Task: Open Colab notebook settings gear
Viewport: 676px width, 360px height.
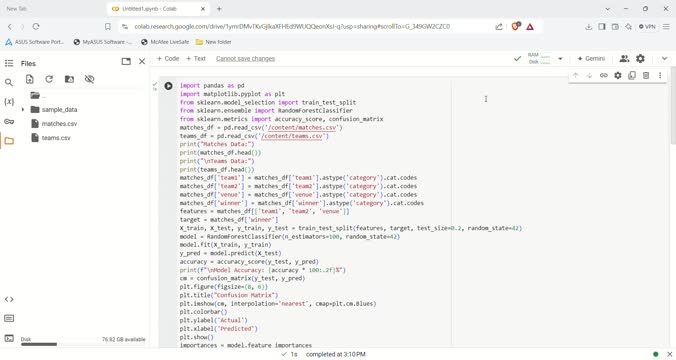Action: (x=640, y=59)
